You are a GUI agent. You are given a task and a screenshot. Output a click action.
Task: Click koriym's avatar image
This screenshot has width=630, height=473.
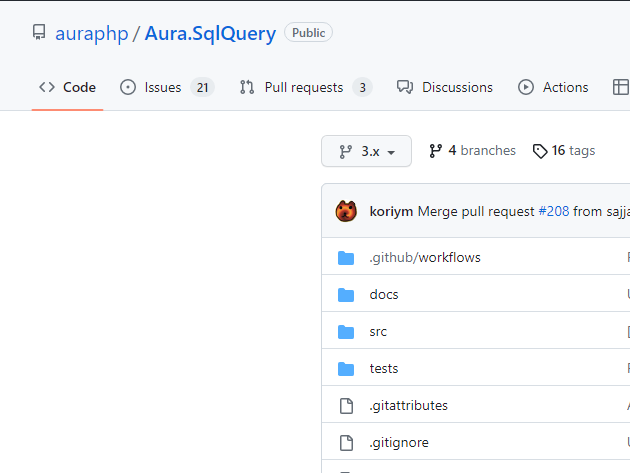click(346, 211)
